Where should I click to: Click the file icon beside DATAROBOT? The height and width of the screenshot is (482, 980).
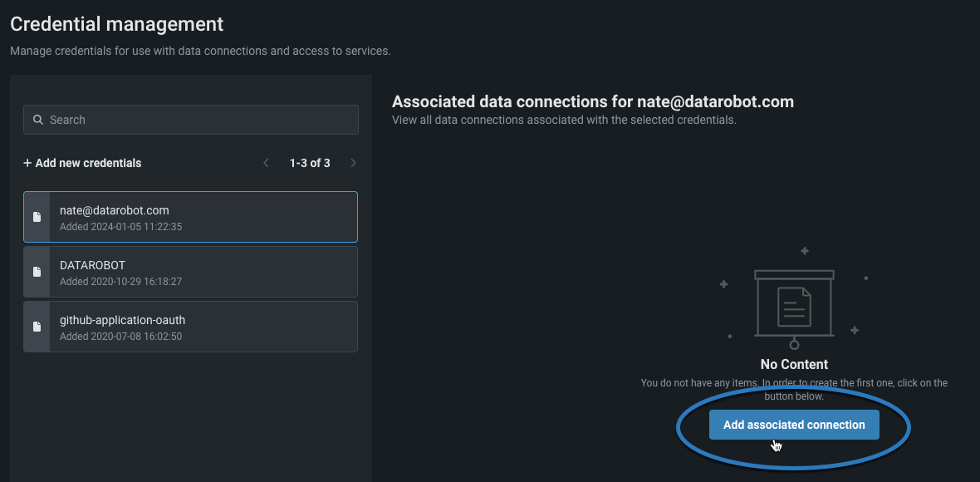[37, 272]
